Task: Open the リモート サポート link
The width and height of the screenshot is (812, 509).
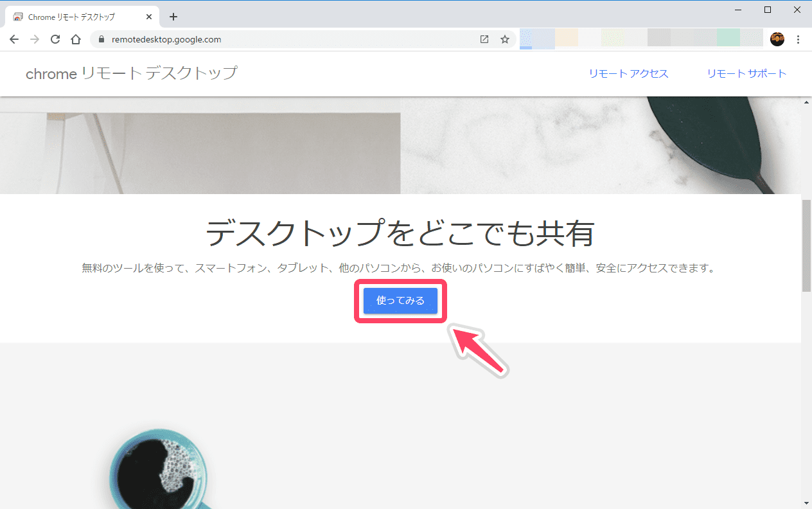Action: click(746, 74)
